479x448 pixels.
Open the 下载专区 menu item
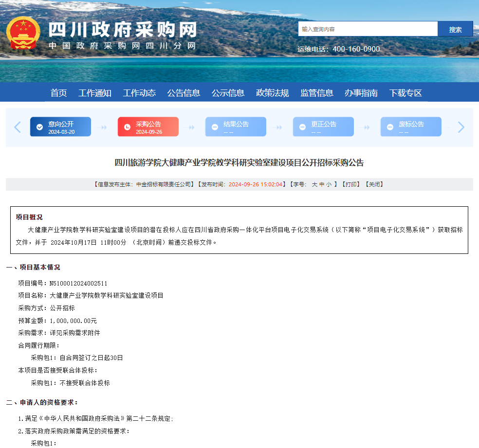point(405,93)
